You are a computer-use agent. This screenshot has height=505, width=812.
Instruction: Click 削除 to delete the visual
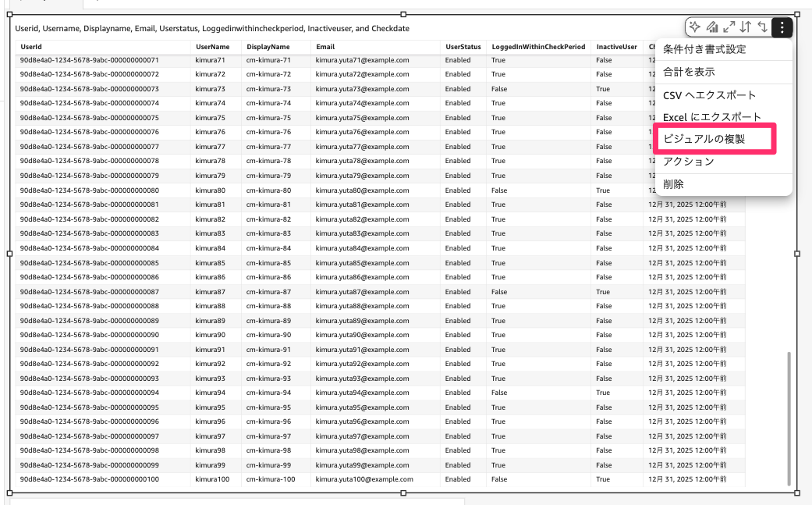tap(675, 184)
